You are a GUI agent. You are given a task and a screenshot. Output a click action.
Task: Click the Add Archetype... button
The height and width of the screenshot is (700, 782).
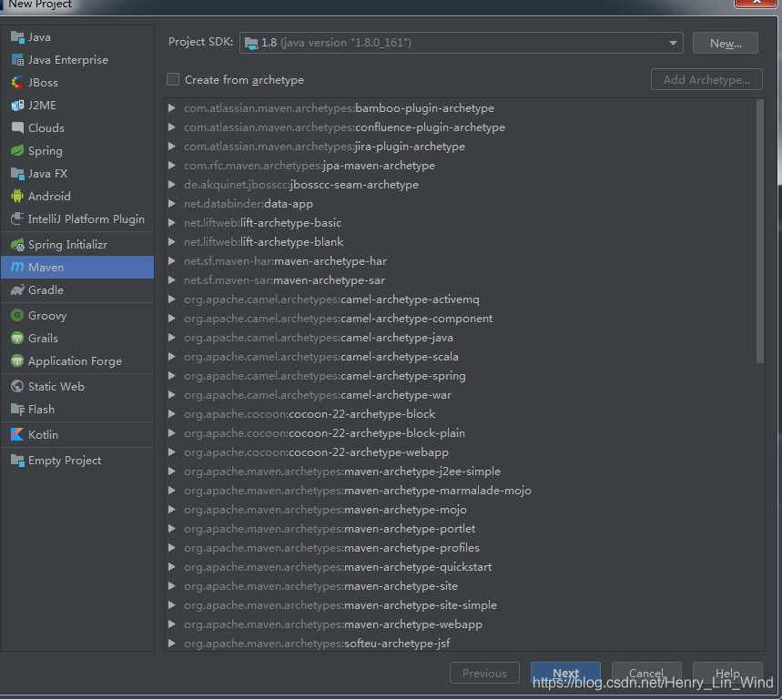(x=706, y=80)
